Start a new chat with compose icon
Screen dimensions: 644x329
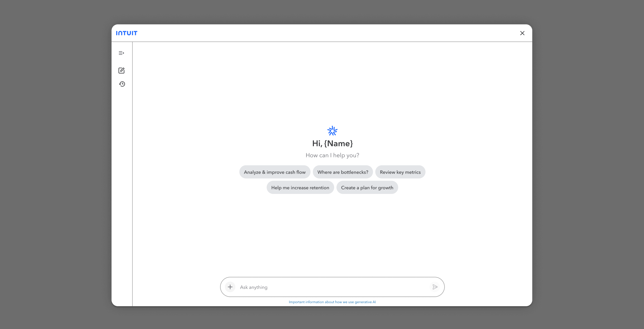[x=121, y=70]
